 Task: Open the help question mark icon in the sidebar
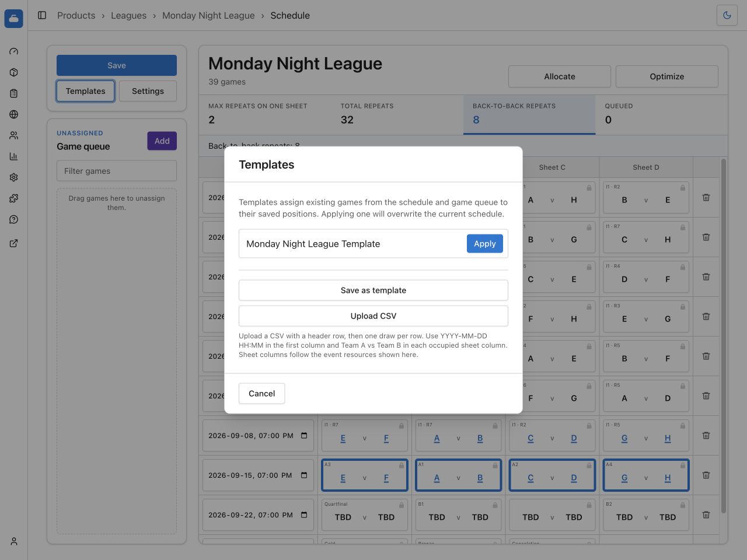pos(14,219)
